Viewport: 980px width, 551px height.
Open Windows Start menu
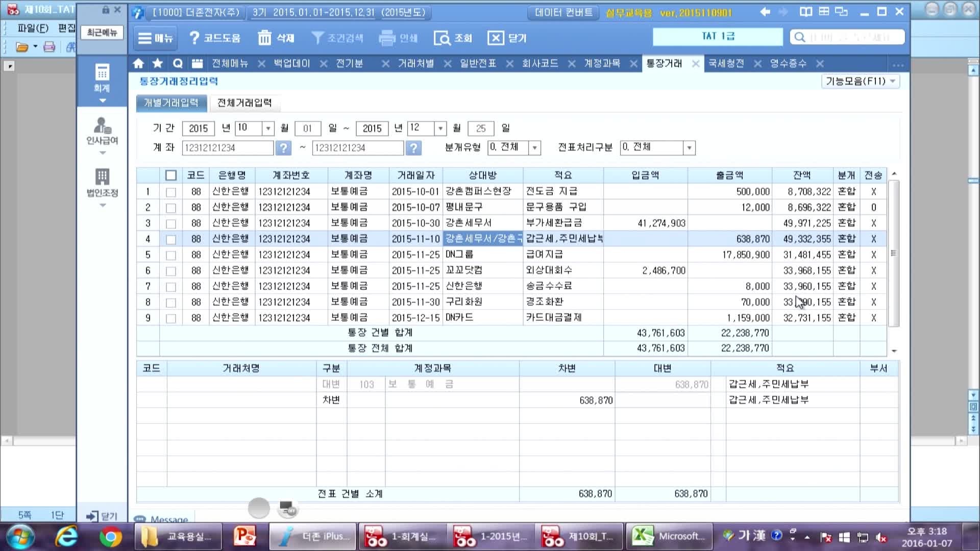20,537
